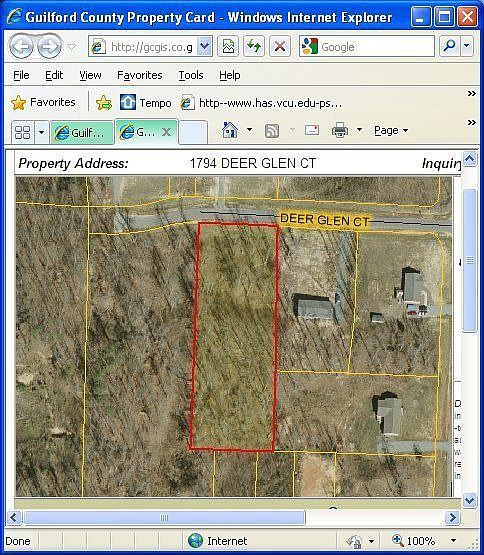Expand the Print options dropdown arrow
This screenshot has height=555, width=484.
click(359, 130)
